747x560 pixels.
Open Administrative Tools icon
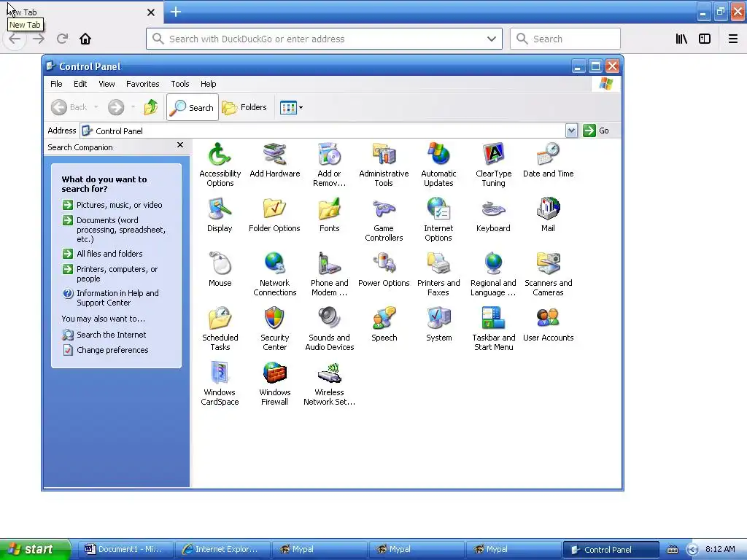(x=384, y=164)
